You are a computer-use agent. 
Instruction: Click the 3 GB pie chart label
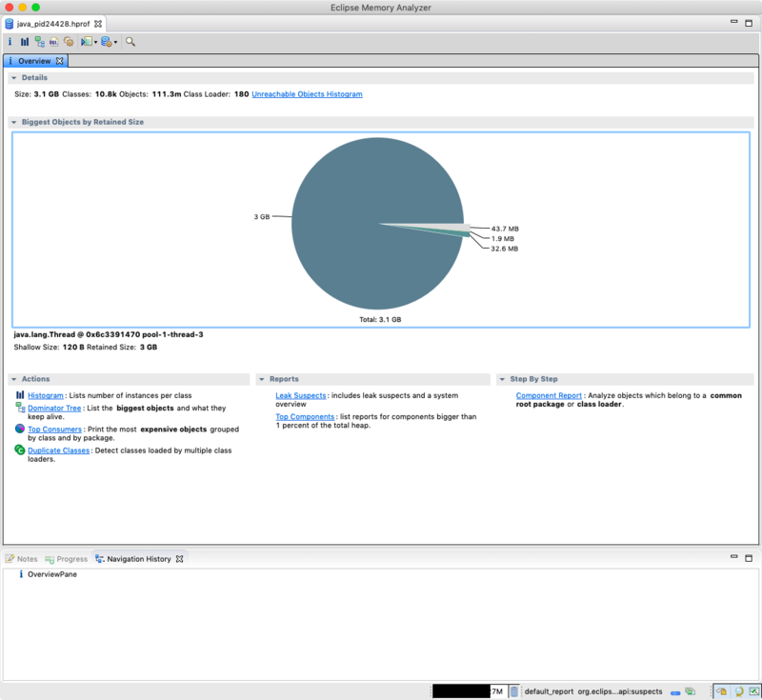pyautogui.click(x=261, y=216)
